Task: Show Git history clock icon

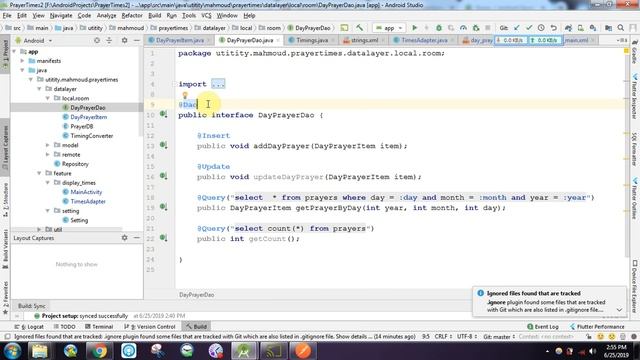Action: coord(541,28)
